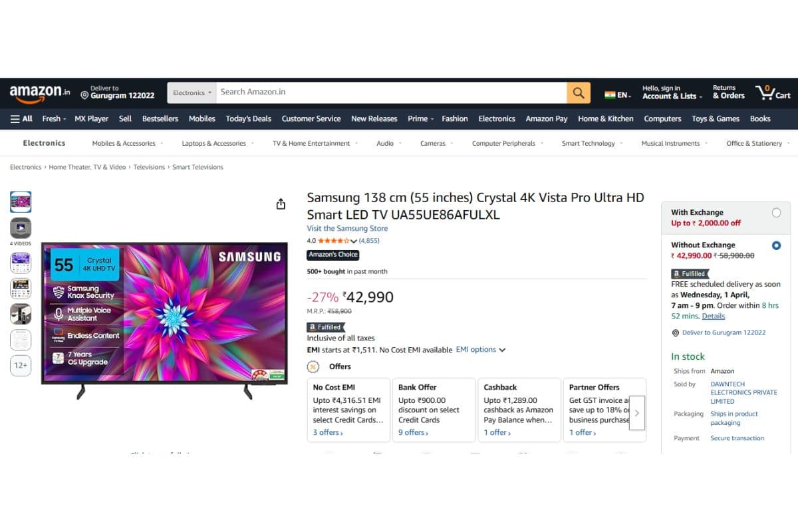Expand the EMI options dropdown
Viewport: 798px width, 532px height.
point(481,350)
